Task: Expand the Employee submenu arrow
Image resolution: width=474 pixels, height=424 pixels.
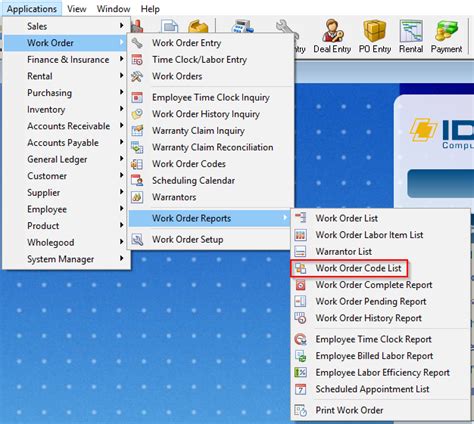Action: (122, 208)
